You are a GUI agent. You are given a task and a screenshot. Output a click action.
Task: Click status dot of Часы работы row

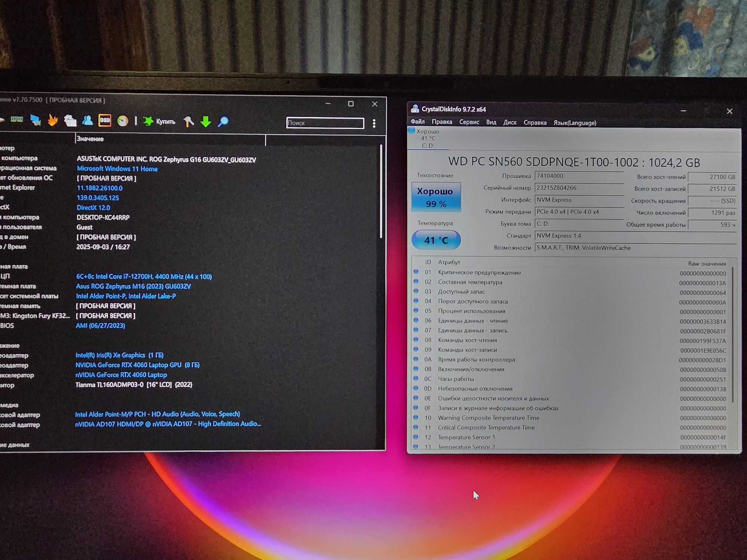[416, 378]
